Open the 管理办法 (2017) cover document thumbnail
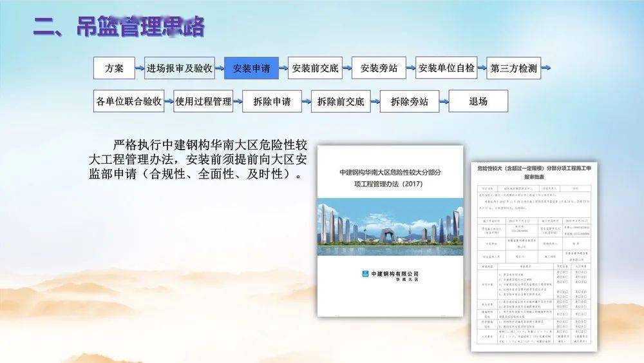Viewport: 644px width, 363px height. (390, 231)
